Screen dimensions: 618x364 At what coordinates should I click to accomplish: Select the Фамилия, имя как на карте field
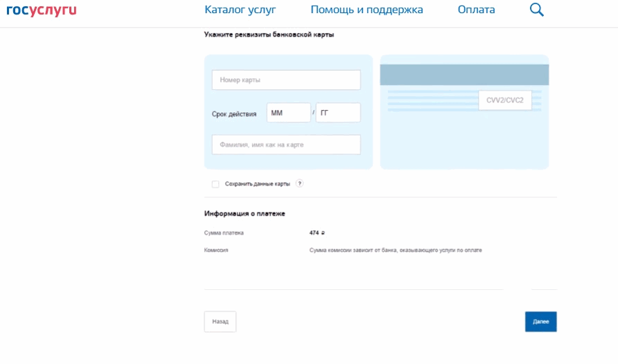285,145
